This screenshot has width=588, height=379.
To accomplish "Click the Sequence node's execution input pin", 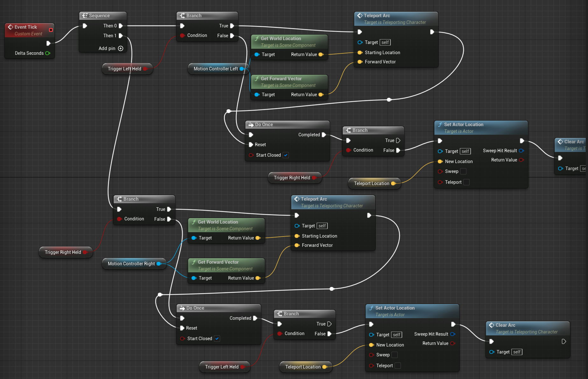I will pos(85,26).
